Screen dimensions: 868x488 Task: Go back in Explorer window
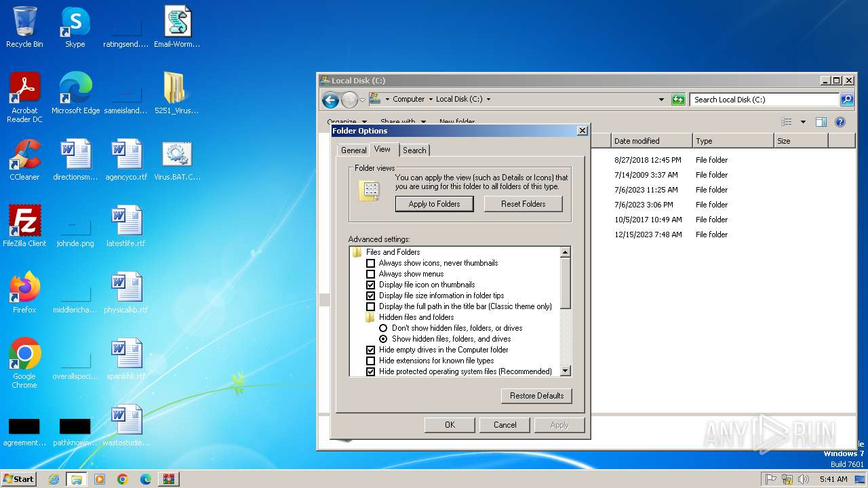[330, 100]
